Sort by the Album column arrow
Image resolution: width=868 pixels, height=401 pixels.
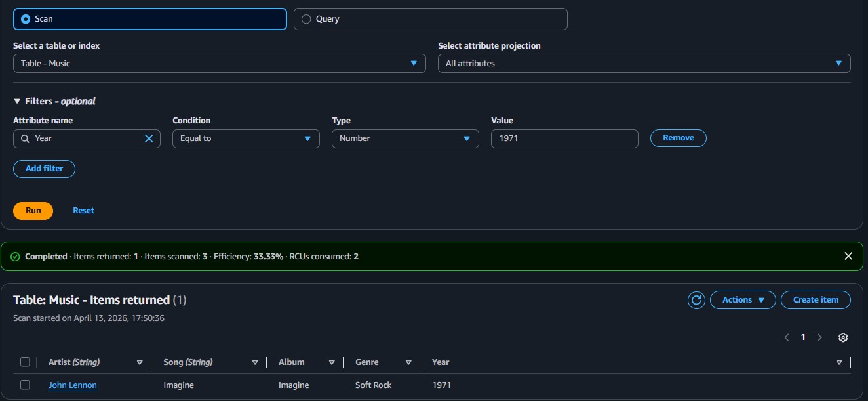(332, 362)
